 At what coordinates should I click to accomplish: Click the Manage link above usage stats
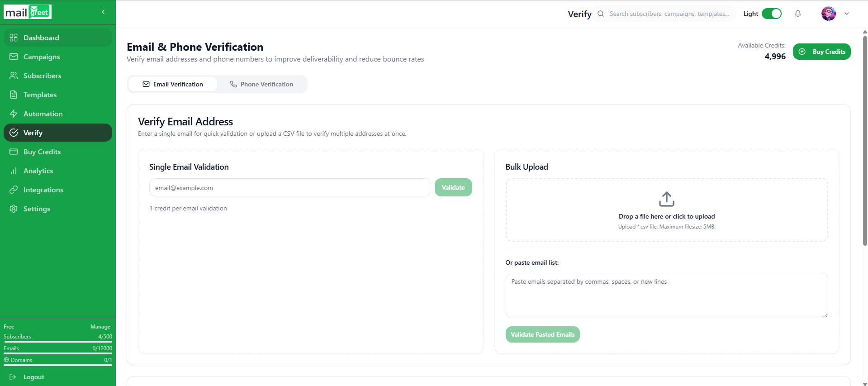[100, 326]
